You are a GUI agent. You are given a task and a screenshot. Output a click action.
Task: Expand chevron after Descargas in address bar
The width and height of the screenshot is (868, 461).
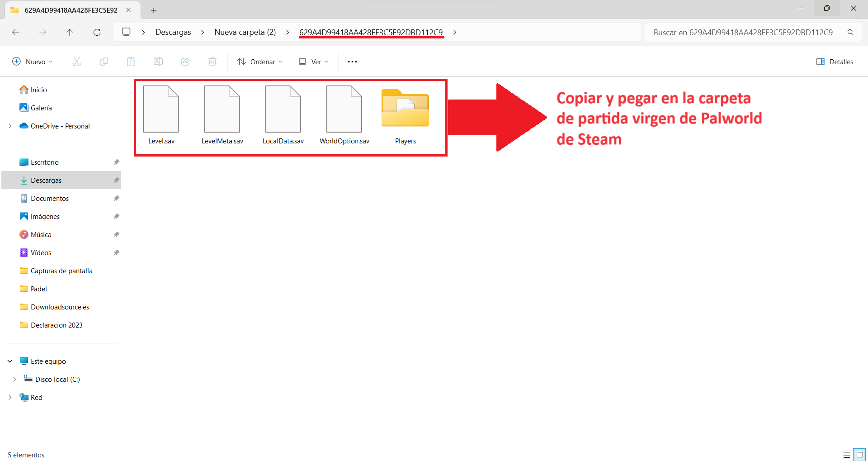[x=203, y=32]
